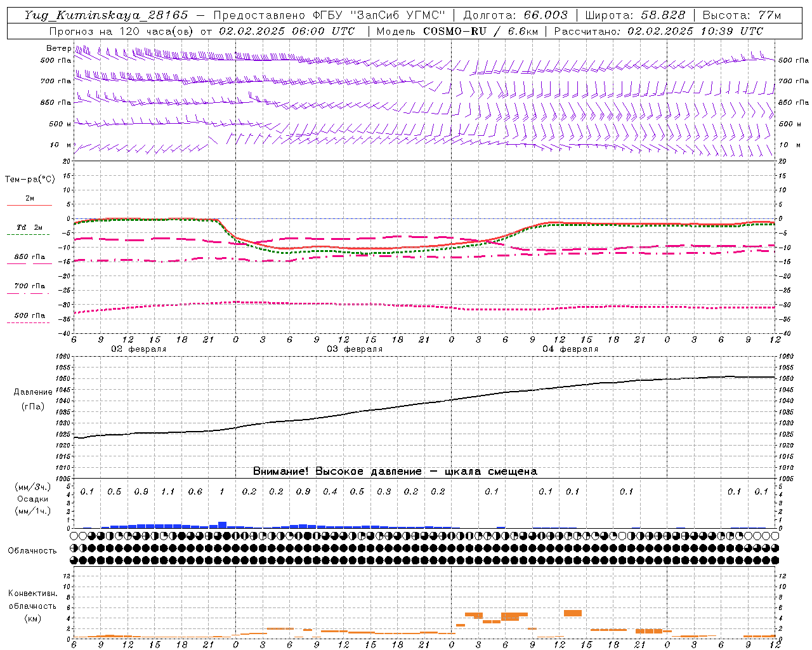Click the "03 февраля" date label
Screen dimensions: 812x650
click(x=355, y=349)
